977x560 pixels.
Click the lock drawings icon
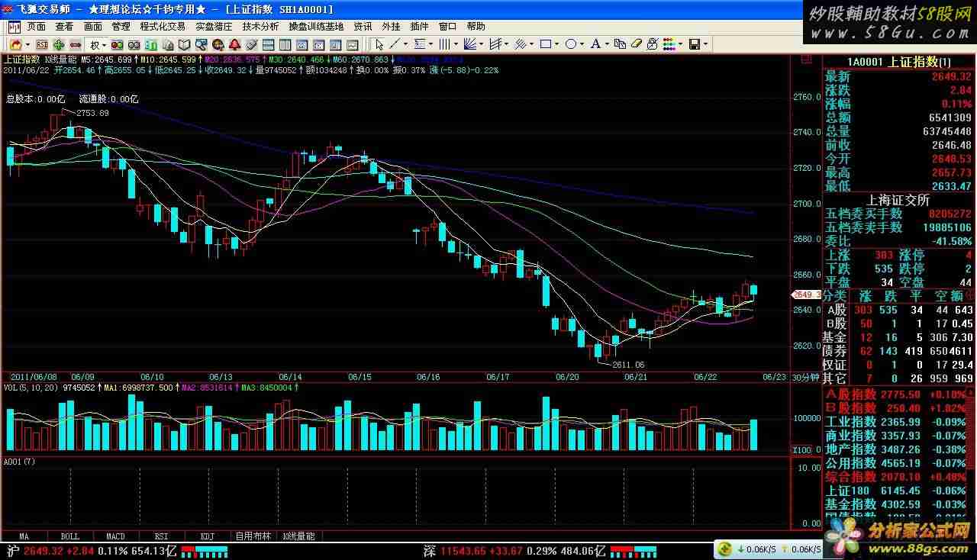click(652, 44)
